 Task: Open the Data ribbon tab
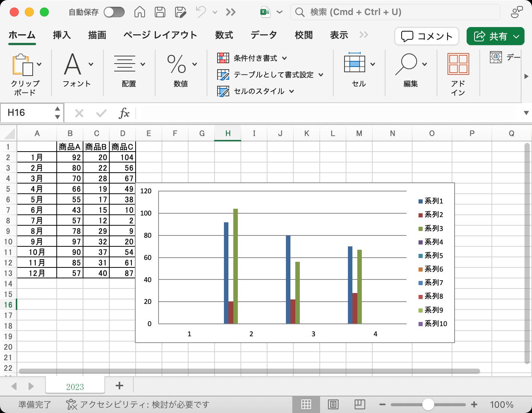[264, 35]
